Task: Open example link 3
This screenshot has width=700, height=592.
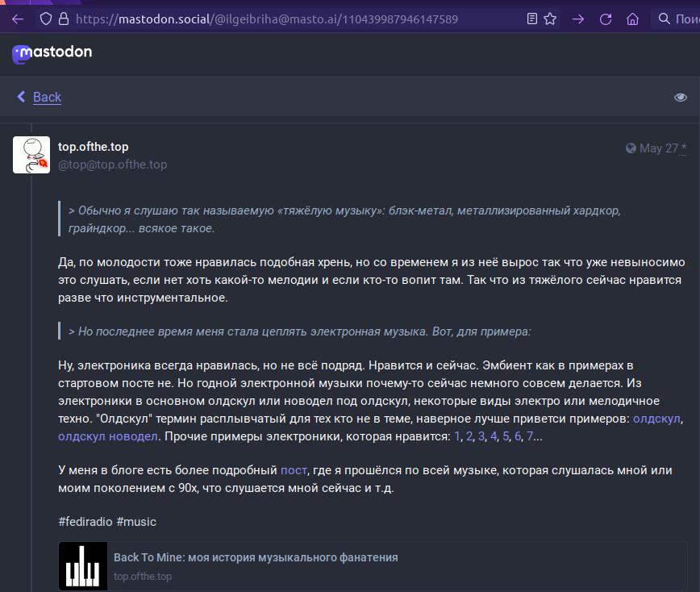Action: (x=481, y=436)
